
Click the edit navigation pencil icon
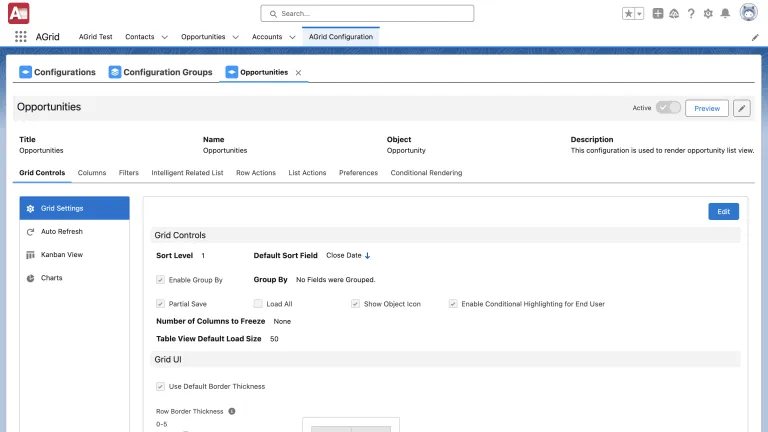(x=755, y=38)
